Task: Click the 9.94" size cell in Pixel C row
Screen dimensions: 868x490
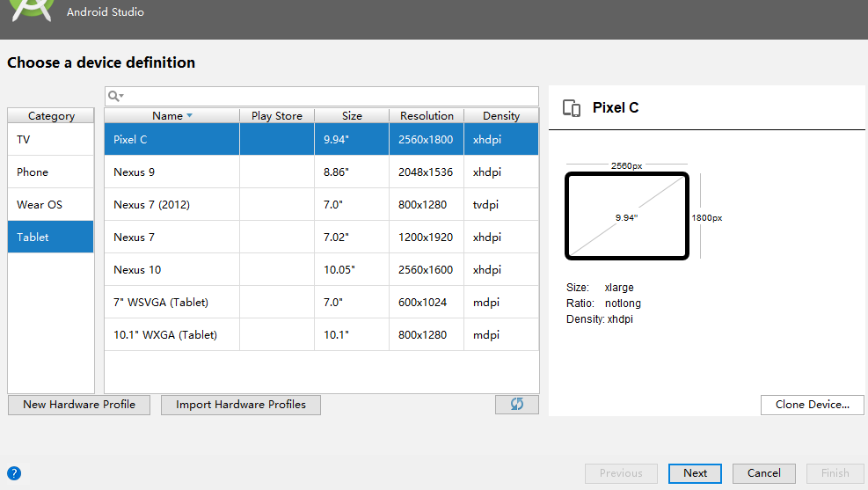Action: pos(352,140)
